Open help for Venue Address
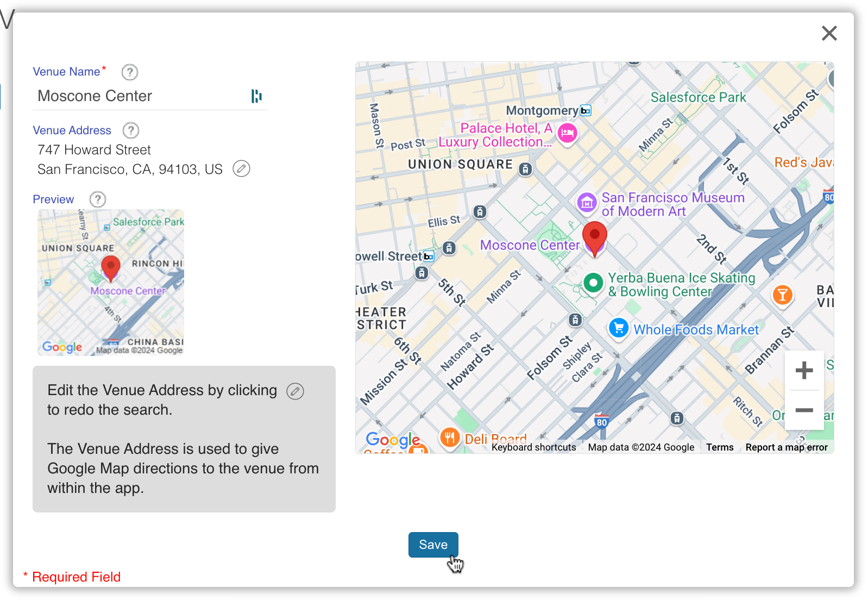 coord(131,130)
